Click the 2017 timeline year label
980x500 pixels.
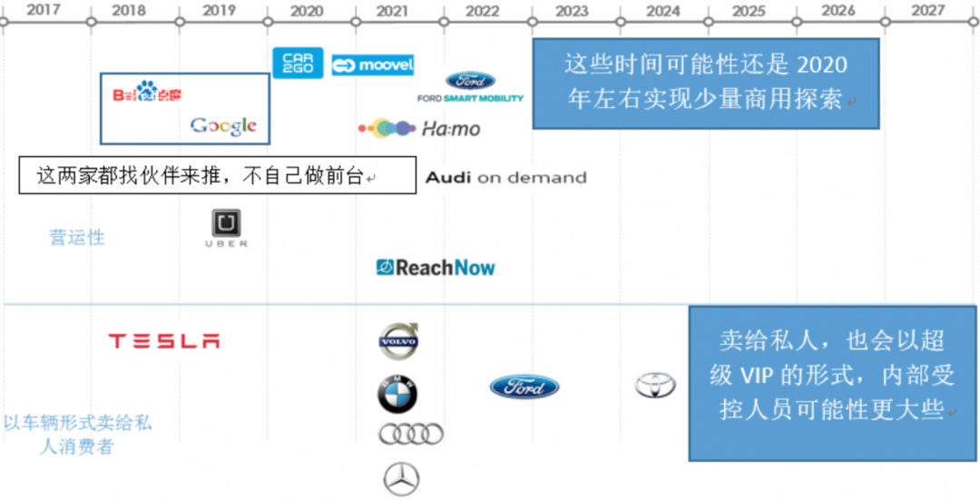44,10
